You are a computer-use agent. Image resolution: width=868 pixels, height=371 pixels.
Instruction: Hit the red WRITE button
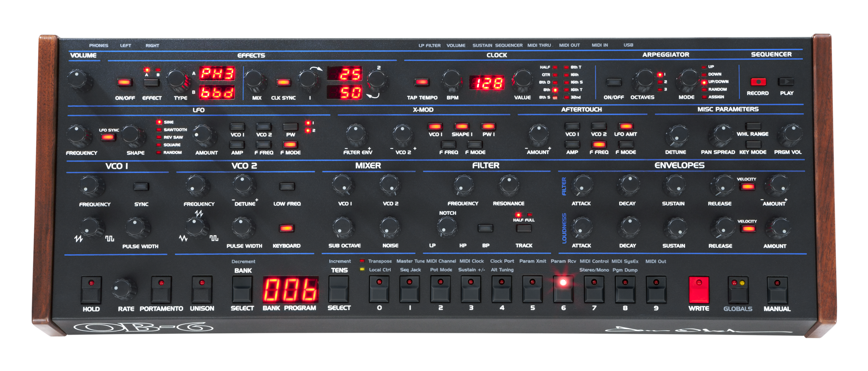[x=698, y=289]
